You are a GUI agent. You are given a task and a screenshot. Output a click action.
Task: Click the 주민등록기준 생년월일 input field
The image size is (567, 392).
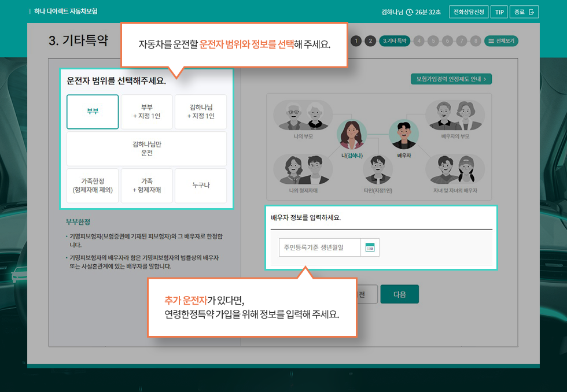tap(319, 247)
